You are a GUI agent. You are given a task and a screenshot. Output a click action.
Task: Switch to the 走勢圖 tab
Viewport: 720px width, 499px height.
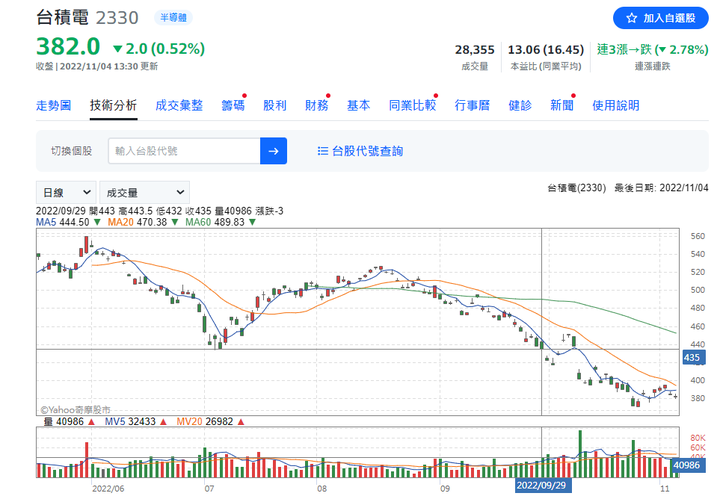coord(54,105)
